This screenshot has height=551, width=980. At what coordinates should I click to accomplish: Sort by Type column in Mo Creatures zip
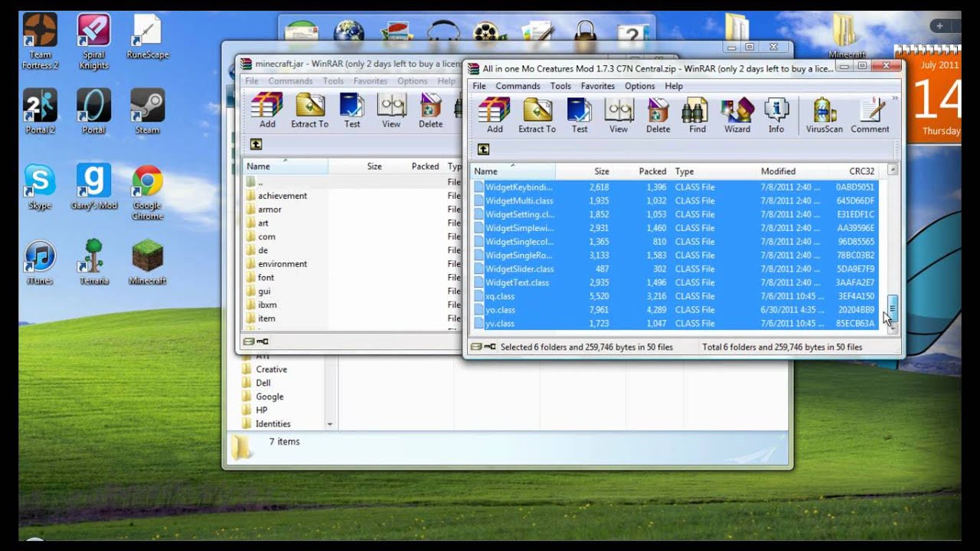click(714, 171)
